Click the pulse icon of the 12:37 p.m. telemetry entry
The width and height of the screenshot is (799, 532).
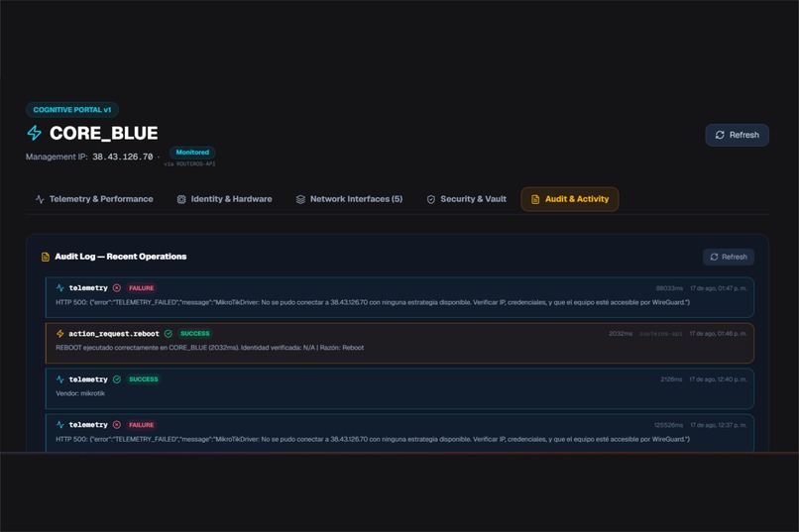pyautogui.click(x=60, y=425)
